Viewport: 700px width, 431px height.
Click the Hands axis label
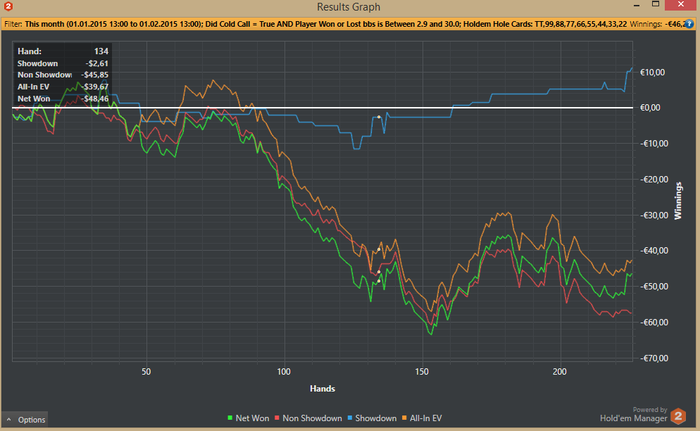pos(322,389)
